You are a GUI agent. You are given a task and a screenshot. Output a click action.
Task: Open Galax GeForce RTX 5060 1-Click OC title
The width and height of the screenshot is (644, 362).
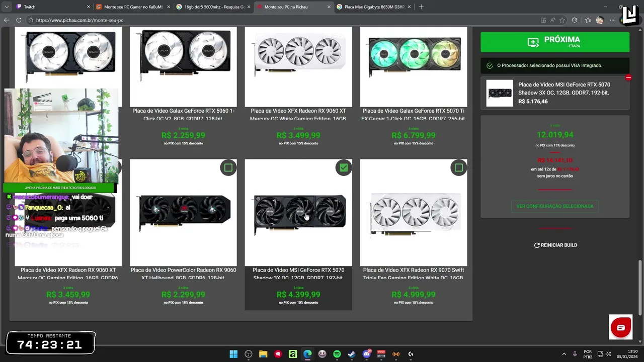click(183, 115)
